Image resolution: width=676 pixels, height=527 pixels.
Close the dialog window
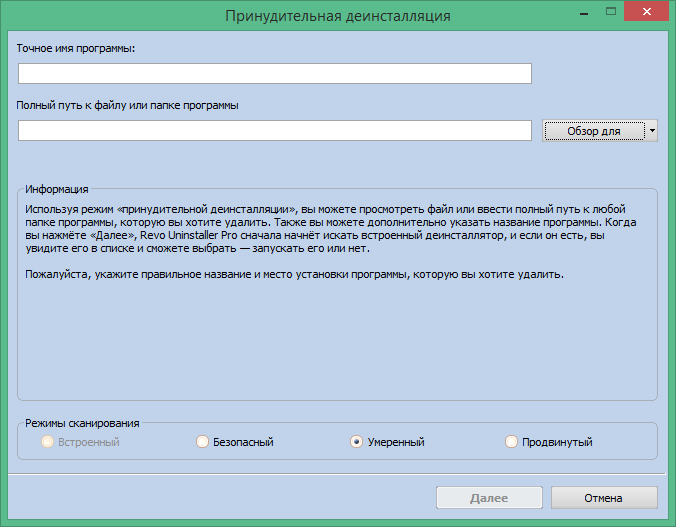(646, 11)
